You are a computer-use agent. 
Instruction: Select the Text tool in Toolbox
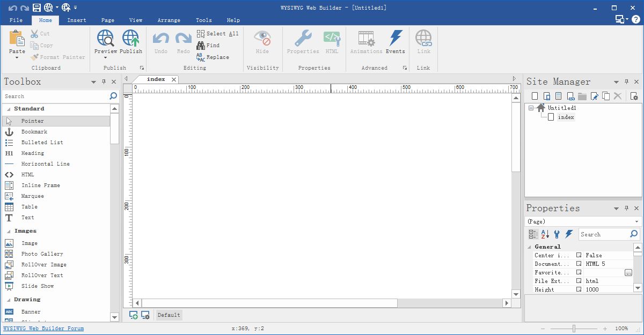(56, 218)
